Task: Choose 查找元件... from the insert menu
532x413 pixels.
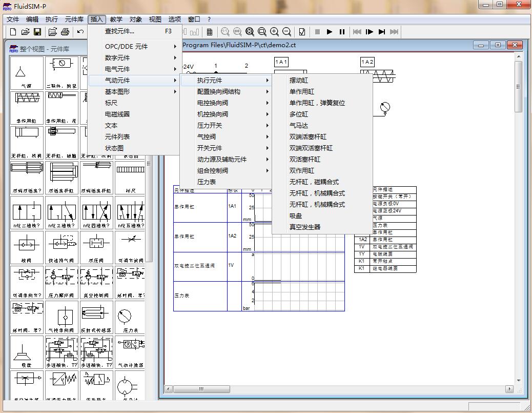Action: pyautogui.click(x=134, y=31)
